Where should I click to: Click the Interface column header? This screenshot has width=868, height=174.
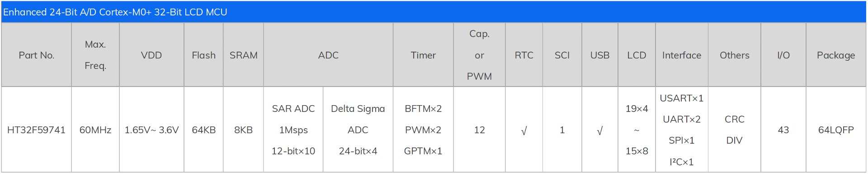click(x=682, y=55)
